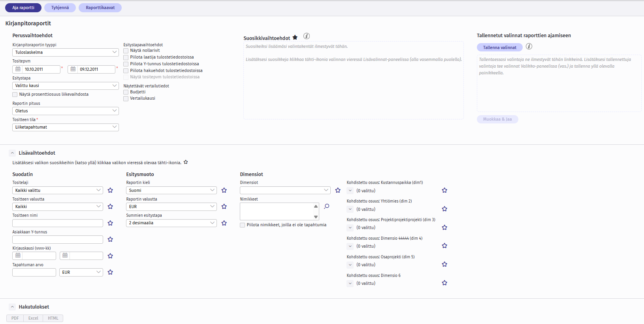This screenshot has height=324, width=644.
Task: Click the favorite star next to Tositelaji
Action: 110,190
